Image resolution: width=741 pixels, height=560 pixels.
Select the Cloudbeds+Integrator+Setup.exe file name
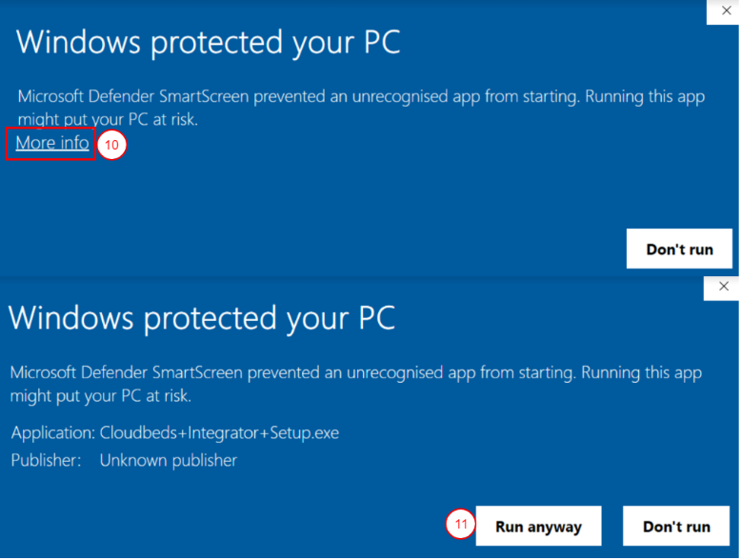[x=219, y=433]
